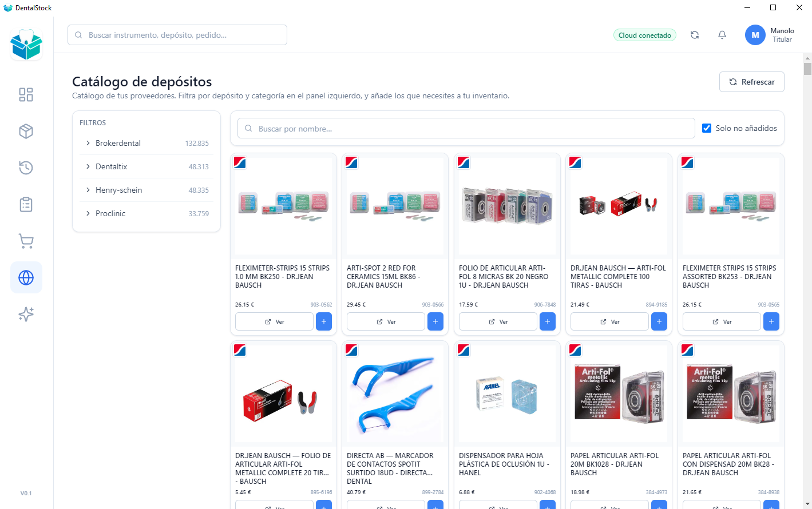Focus the global search field Buscar instrumento
The image size is (812, 509).
(177, 35)
